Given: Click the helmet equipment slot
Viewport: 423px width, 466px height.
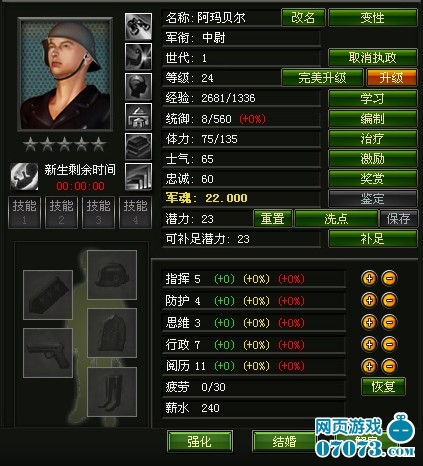Looking at the screenshot, I should pyautogui.click(x=112, y=275).
